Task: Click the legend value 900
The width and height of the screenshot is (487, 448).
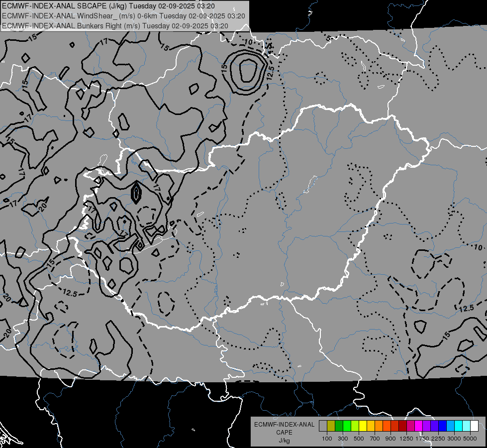Action: pos(390,439)
